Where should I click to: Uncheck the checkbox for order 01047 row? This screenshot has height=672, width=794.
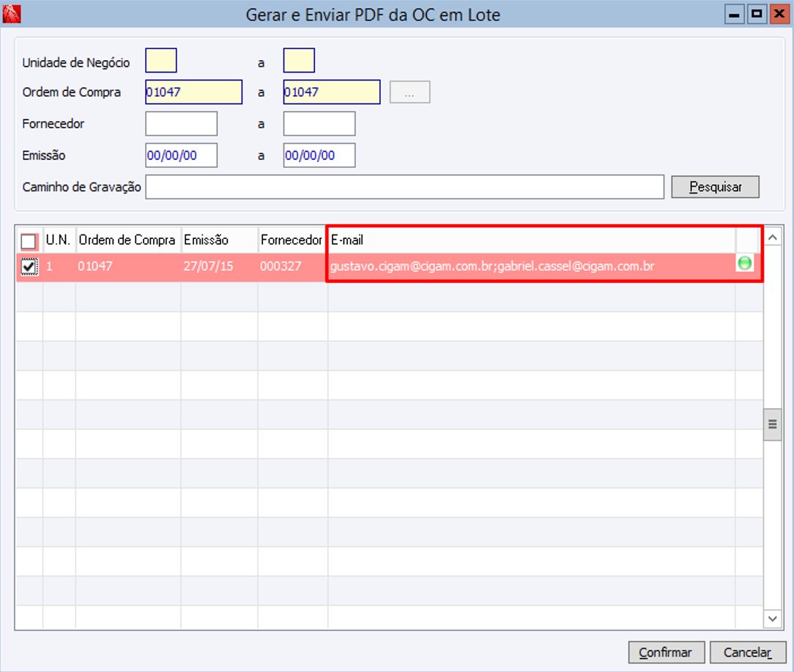pyautogui.click(x=29, y=267)
